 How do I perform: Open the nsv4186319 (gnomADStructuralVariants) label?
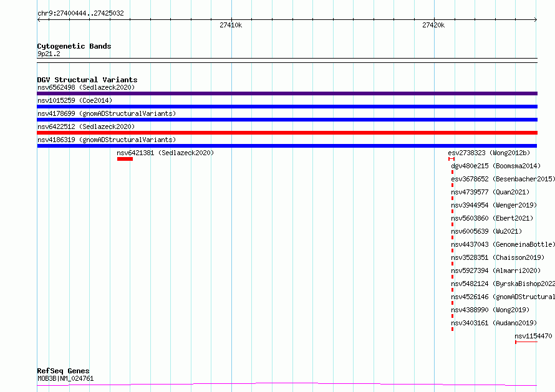coord(107,140)
